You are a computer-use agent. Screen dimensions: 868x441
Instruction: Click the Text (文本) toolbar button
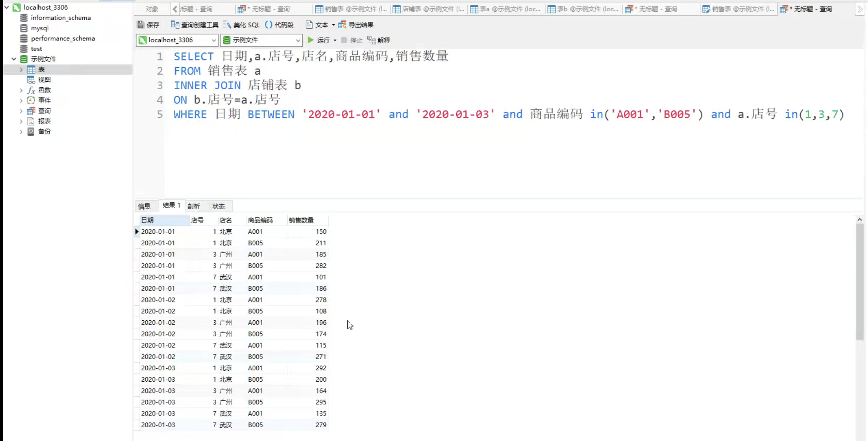[x=317, y=25]
